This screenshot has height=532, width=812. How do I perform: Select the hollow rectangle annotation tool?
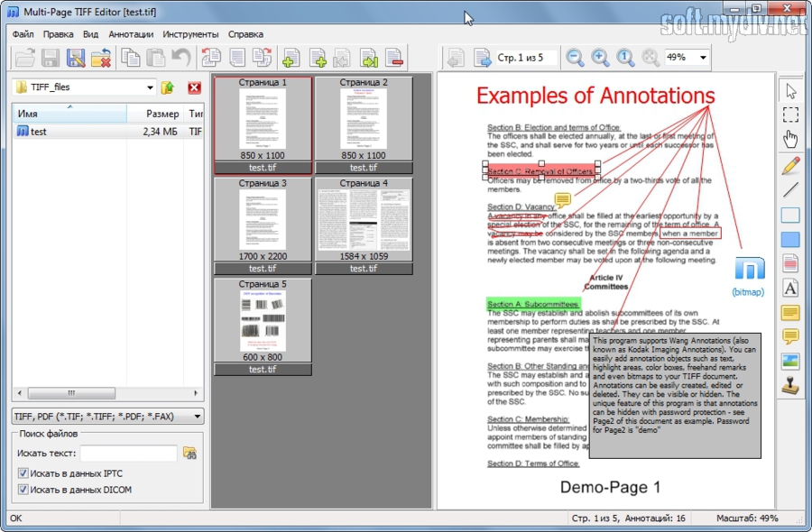point(790,215)
